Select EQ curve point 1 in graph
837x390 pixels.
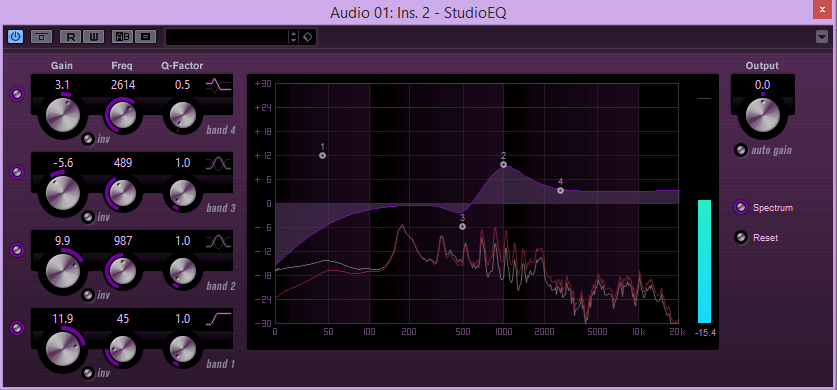[322, 156]
